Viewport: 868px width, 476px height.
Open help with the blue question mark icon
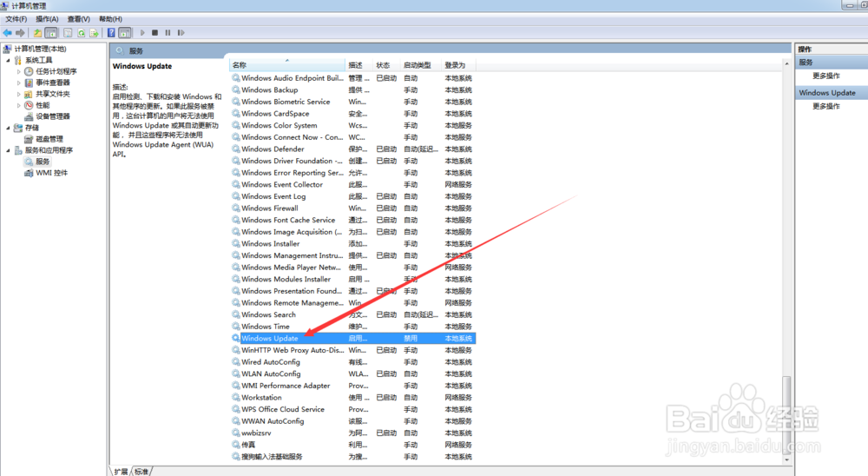[x=111, y=33]
